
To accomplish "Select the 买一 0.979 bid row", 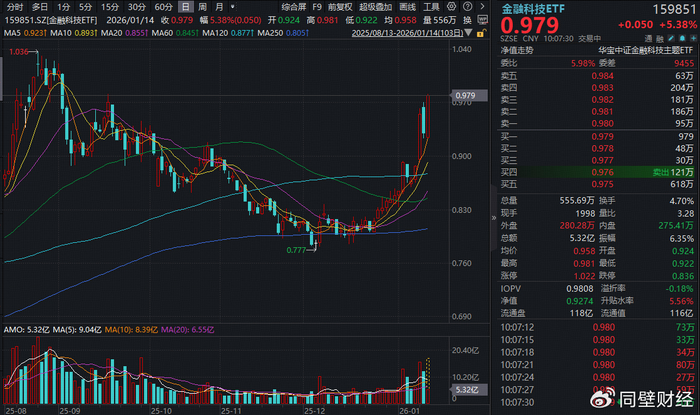I will click(x=597, y=137).
